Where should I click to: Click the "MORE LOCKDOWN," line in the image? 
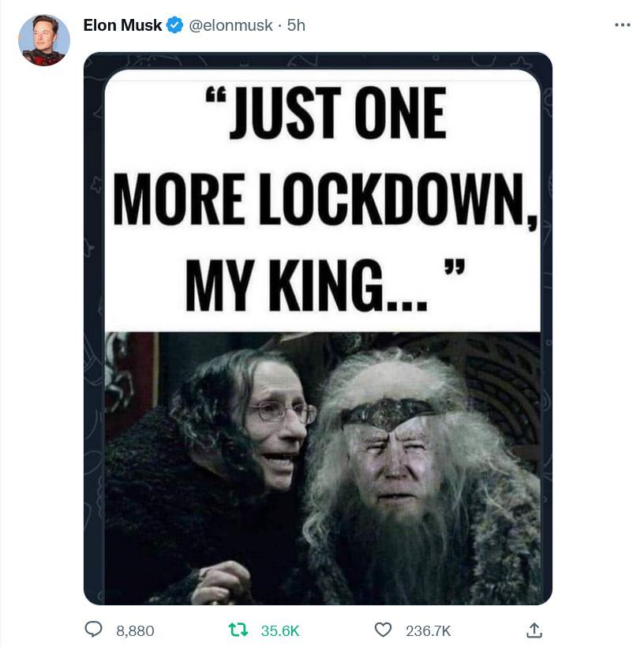pyautogui.click(x=325, y=200)
